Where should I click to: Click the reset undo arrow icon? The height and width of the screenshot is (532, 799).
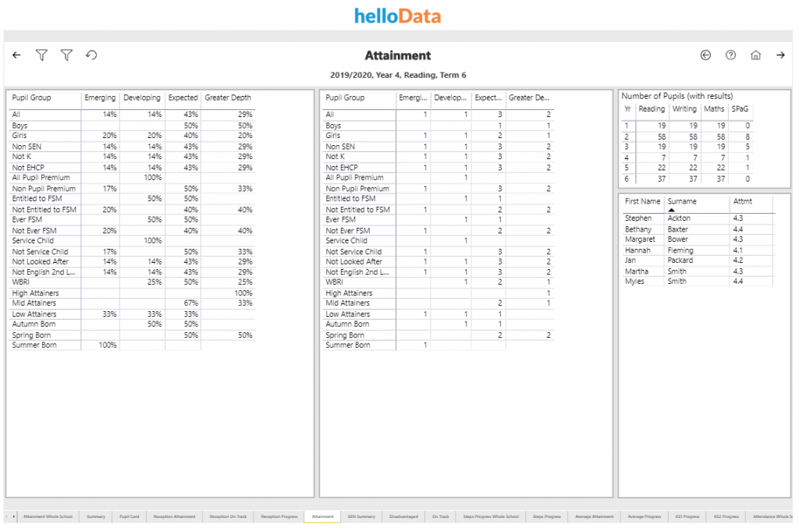tap(91, 55)
